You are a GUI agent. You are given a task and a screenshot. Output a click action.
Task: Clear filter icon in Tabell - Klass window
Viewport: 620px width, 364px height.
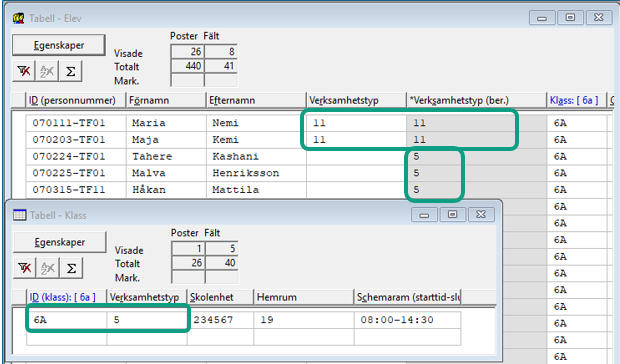click(25, 268)
